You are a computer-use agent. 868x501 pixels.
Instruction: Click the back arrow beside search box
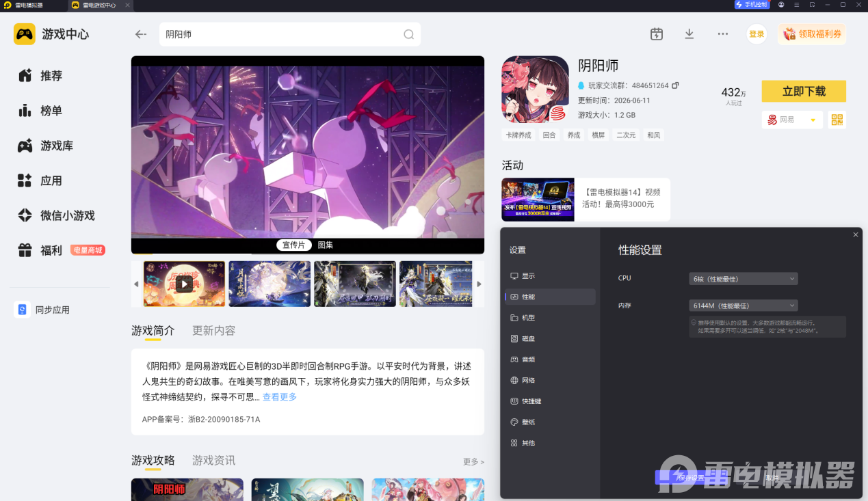141,34
